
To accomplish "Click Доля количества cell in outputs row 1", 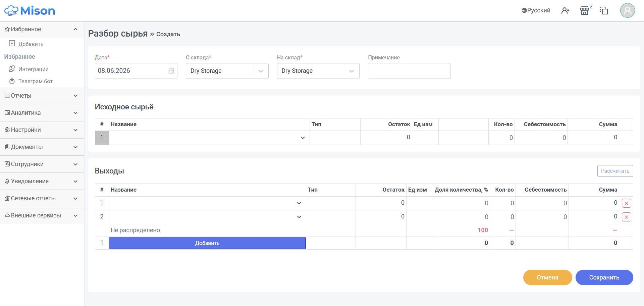I will click(x=461, y=203).
